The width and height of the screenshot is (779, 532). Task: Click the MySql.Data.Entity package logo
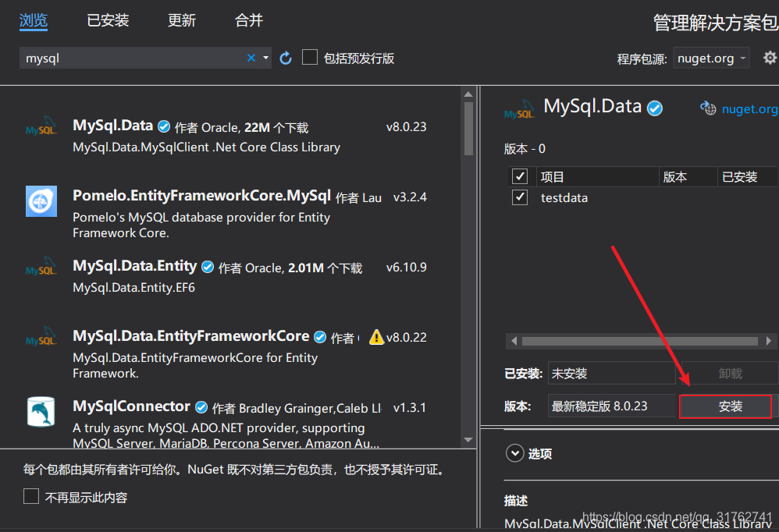point(41,267)
